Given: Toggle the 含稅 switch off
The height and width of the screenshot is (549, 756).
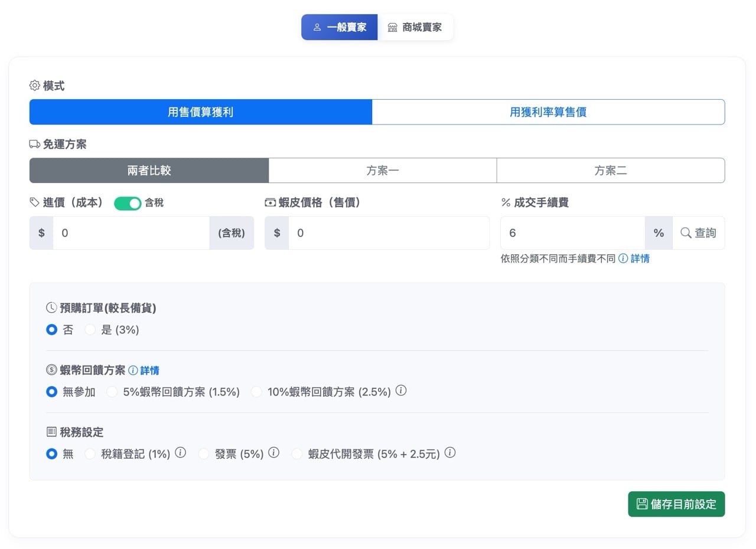Looking at the screenshot, I should (x=128, y=202).
